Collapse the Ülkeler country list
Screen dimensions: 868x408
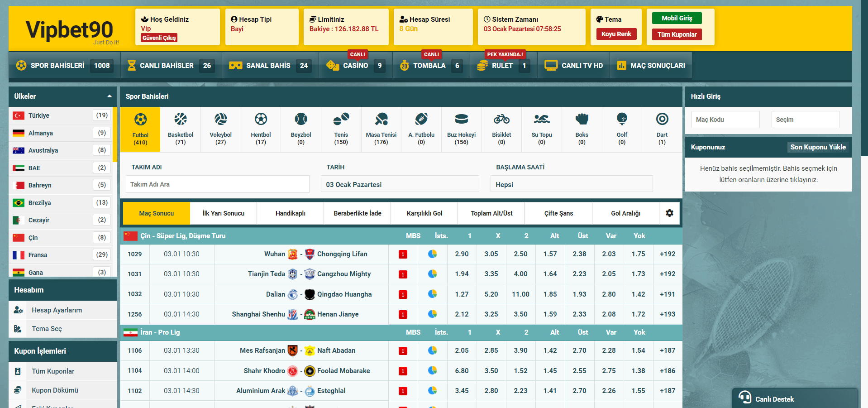point(110,96)
